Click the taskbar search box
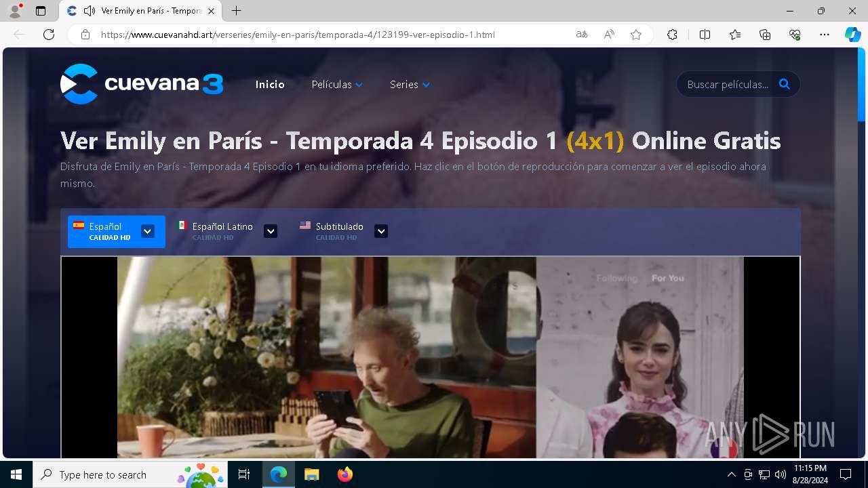The height and width of the screenshot is (488, 868). coord(130,474)
